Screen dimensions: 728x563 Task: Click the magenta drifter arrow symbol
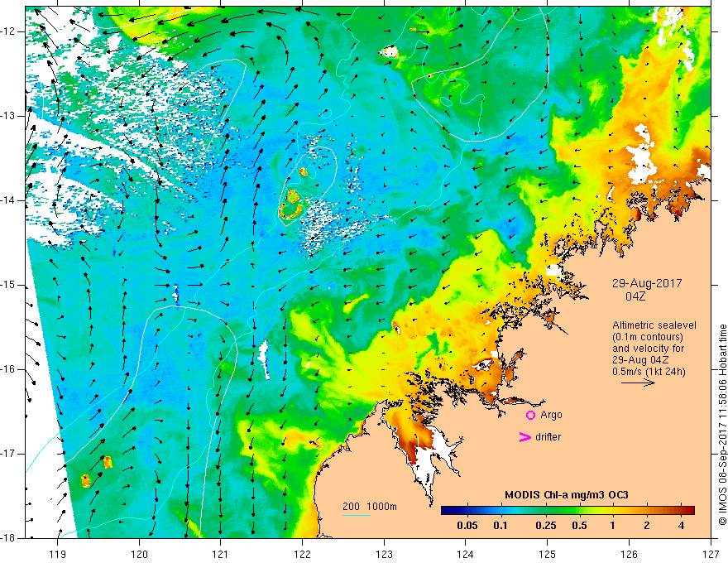coord(524,437)
